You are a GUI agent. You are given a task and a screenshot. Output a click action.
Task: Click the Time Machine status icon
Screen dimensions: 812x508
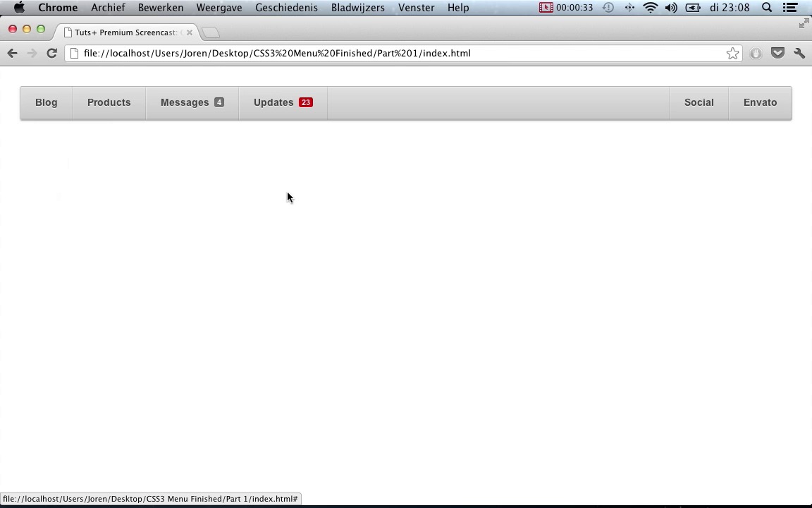608,7
